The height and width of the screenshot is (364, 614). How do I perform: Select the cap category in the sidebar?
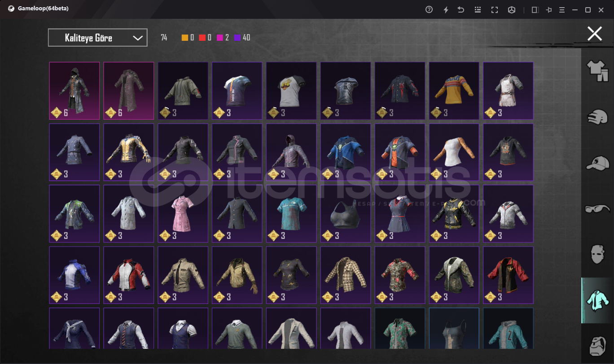pos(597,163)
